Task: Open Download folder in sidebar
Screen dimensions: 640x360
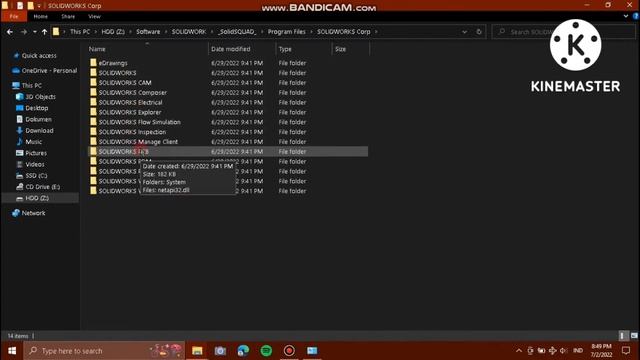Action: click(x=35, y=131)
